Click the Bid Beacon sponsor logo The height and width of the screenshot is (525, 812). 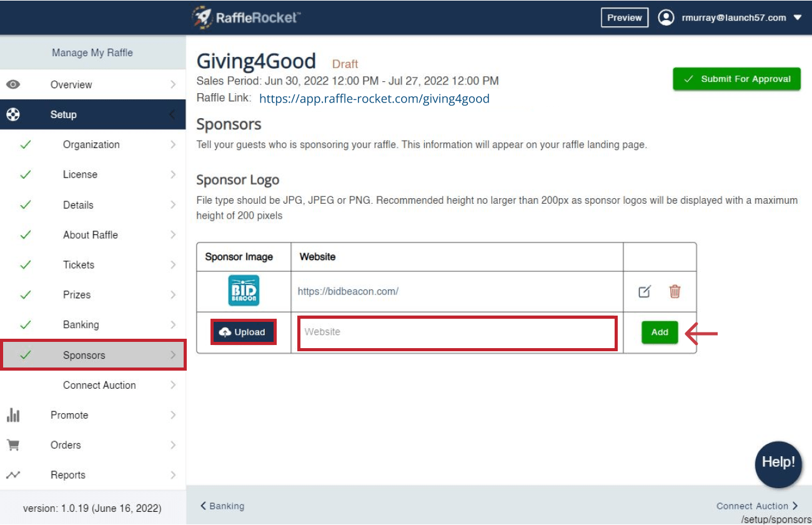(244, 291)
